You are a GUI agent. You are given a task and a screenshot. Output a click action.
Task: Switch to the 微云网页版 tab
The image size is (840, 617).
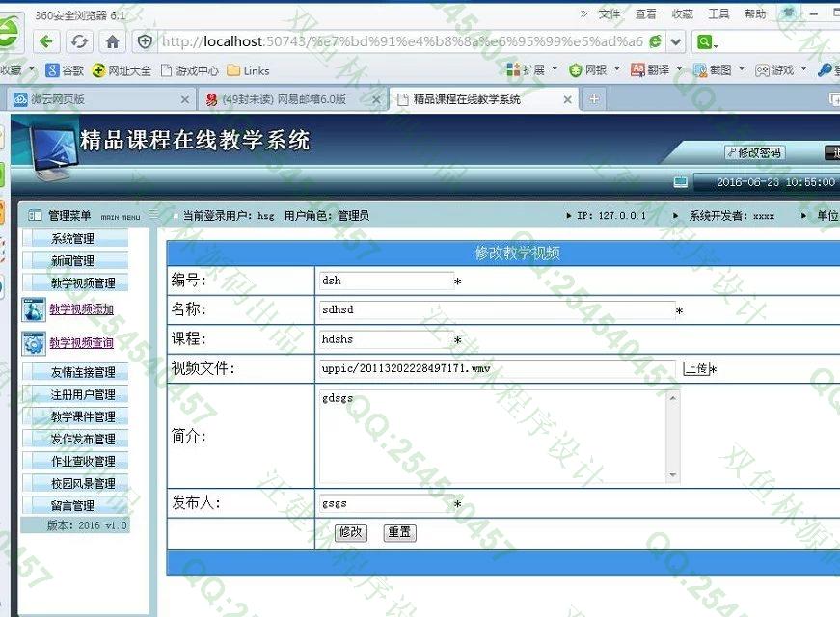click(x=102, y=99)
